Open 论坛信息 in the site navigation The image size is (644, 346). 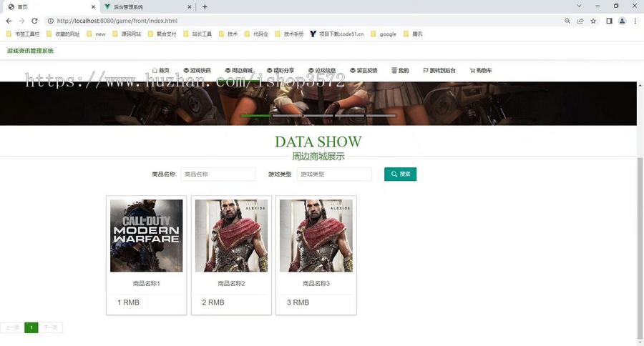[x=322, y=71]
